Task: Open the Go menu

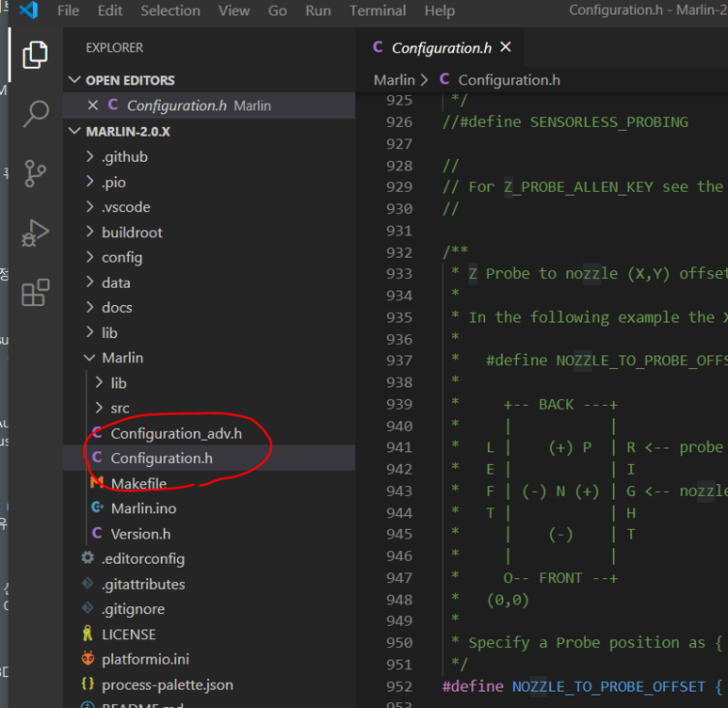Action: tap(277, 10)
